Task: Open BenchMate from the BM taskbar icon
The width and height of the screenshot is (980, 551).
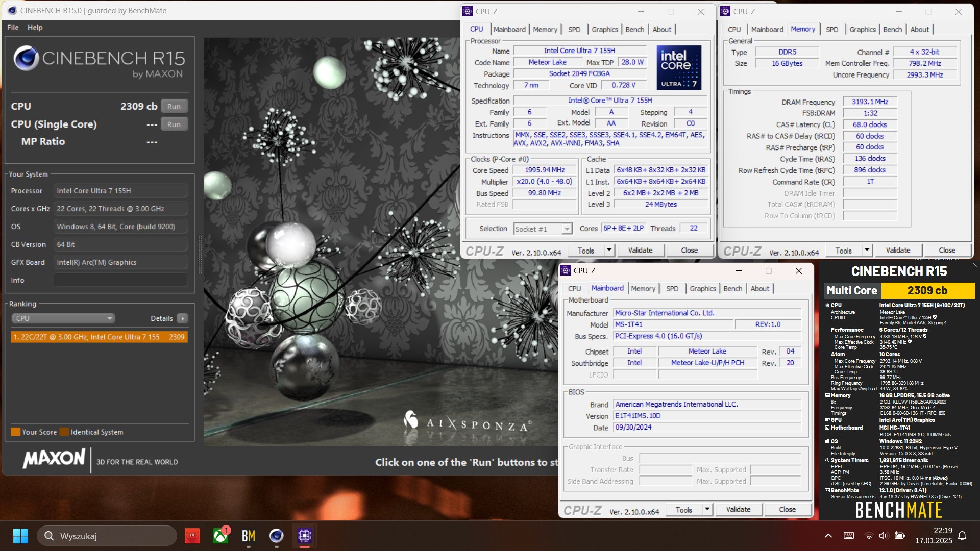Action: (x=248, y=536)
